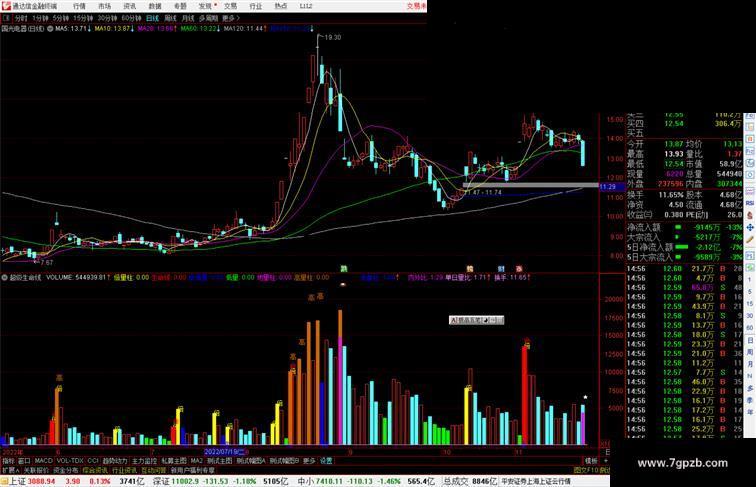Switch to 60分钟 period

pos(131,18)
